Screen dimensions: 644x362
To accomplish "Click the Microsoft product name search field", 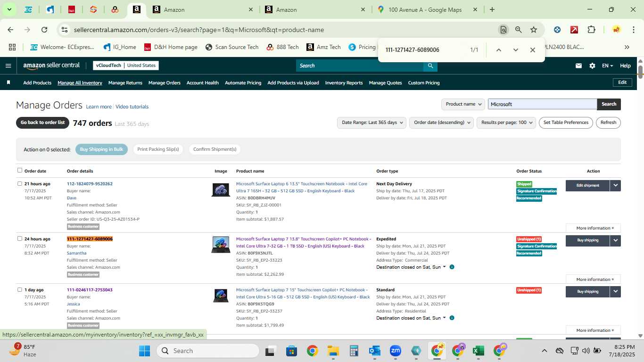I will [542, 104].
